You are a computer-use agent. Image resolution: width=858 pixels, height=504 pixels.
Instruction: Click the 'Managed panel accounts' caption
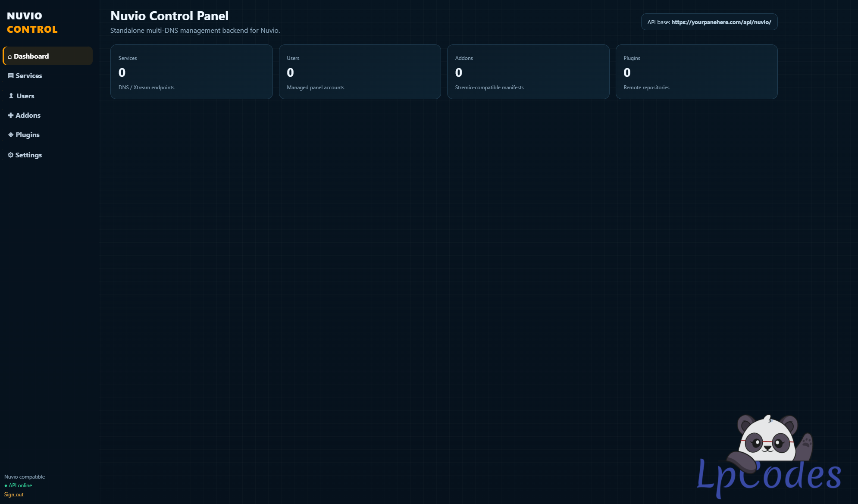[316, 88]
